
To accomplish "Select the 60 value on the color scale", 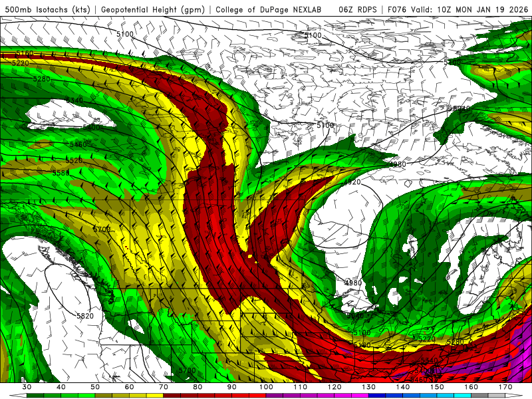I will pyautogui.click(x=129, y=387).
